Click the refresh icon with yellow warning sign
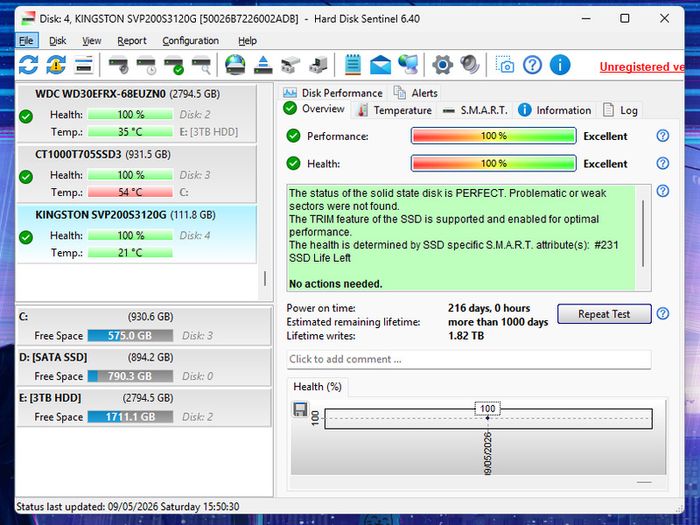The height and width of the screenshot is (525, 700). [56, 65]
